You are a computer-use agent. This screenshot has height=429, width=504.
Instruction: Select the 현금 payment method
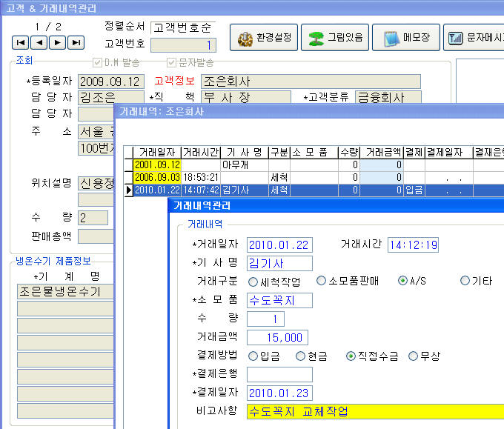pos(300,356)
